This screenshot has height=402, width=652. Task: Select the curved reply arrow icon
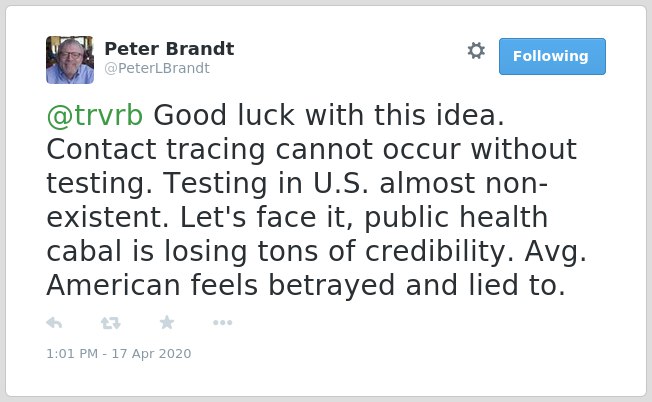coord(54,323)
